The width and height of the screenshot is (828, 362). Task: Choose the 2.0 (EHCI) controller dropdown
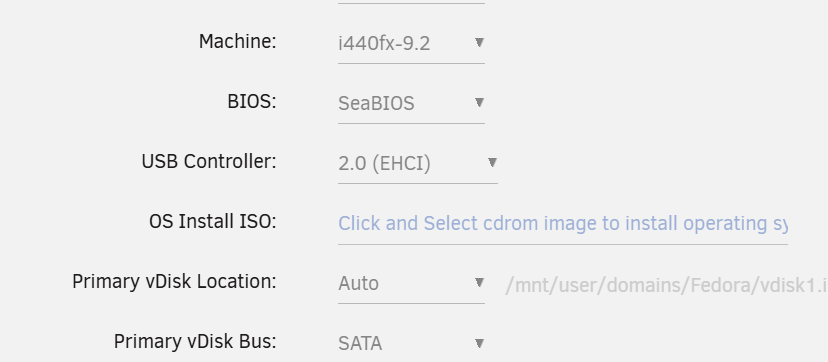[x=418, y=164]
